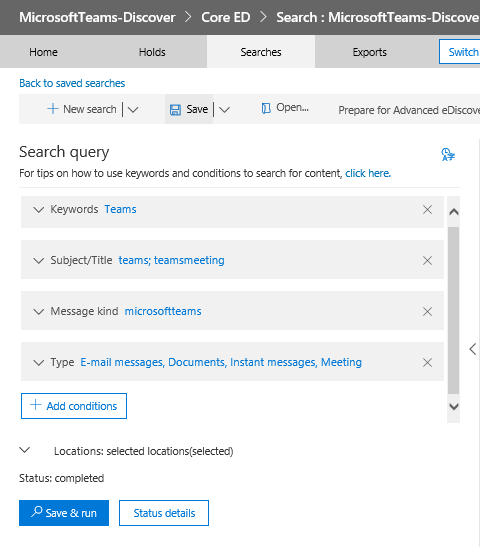The height and width of the screenshot is (558, 480).
Task: Click the language translate icon beside Search query
Action: (x=448, y=154)
